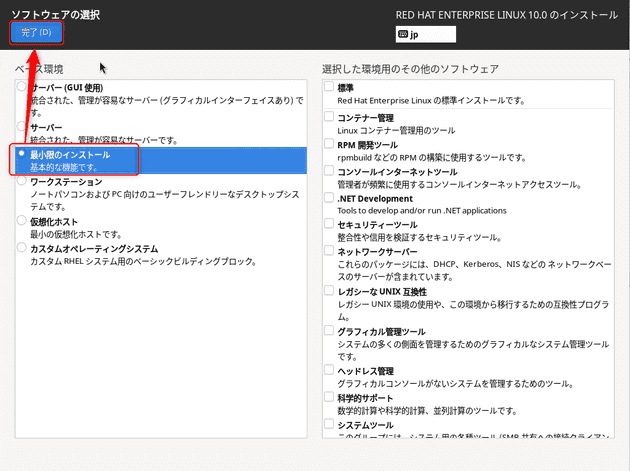Click the ノートパソコンおよび PC 向け description

coord(165,200)
